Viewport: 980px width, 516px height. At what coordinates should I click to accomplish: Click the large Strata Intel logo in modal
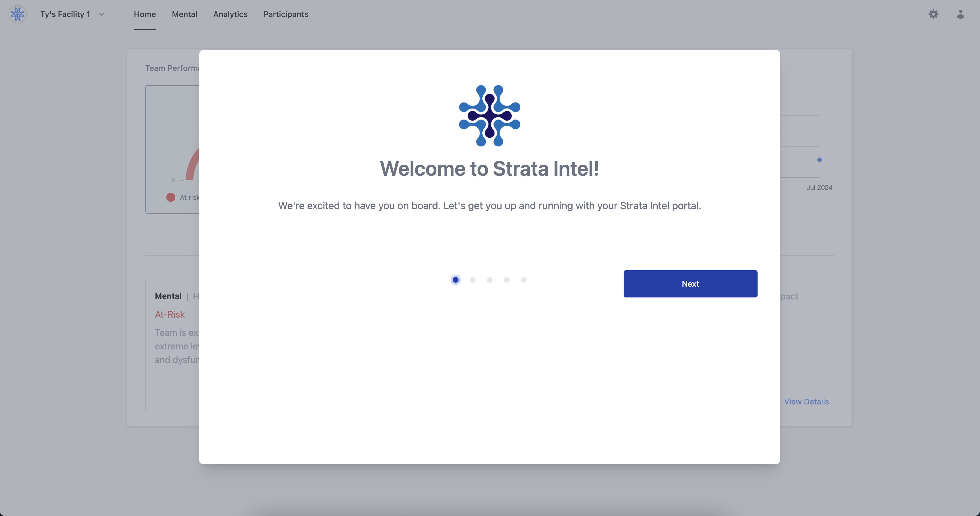[489, 116]
